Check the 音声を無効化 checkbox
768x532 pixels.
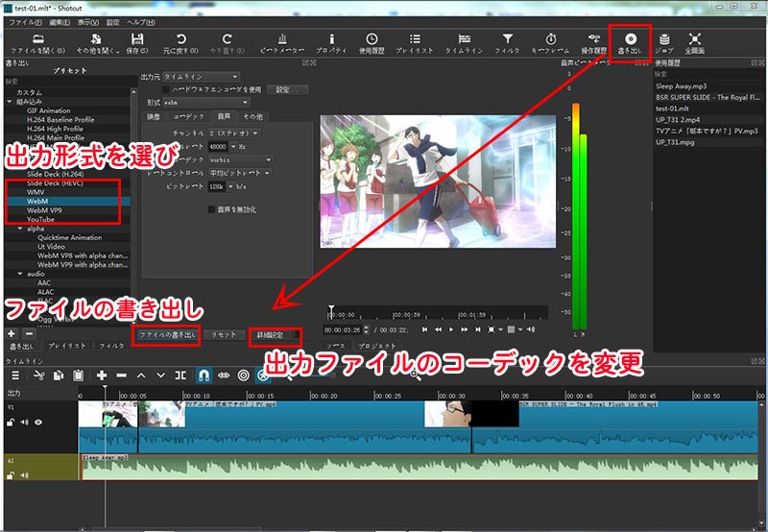211,209
